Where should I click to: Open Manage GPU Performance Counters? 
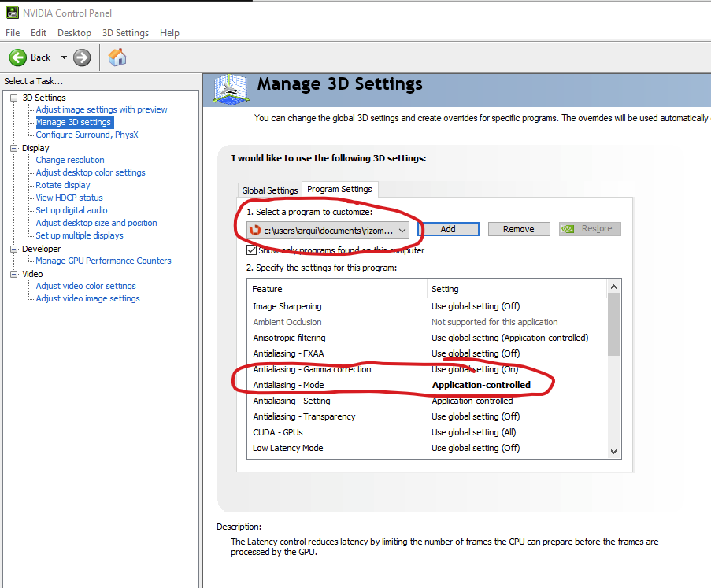pos(104,261)
